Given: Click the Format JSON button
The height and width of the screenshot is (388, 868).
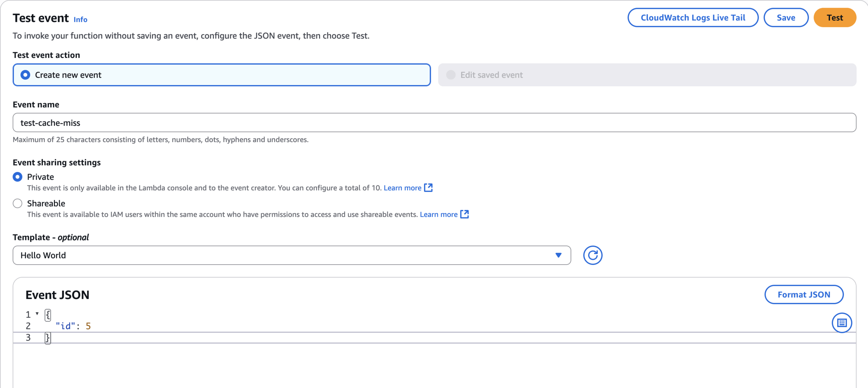Looking at the screenshot, I should pos(804,295).
